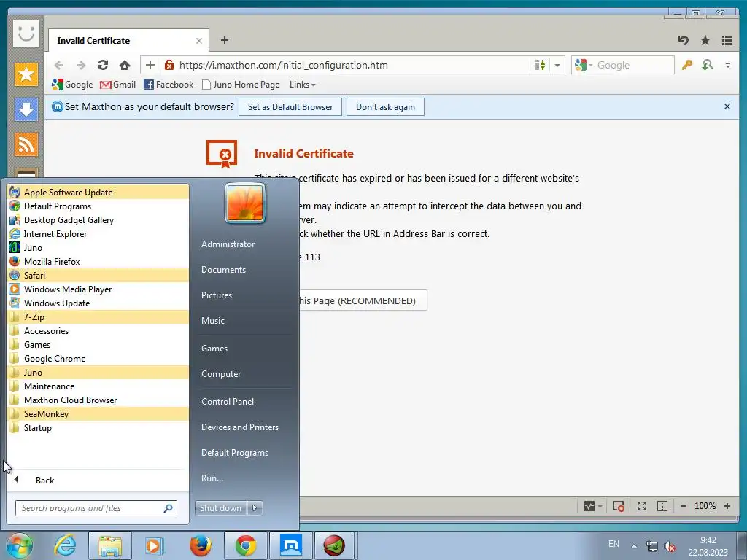Click the address bar URL

[x=284, y=65]
